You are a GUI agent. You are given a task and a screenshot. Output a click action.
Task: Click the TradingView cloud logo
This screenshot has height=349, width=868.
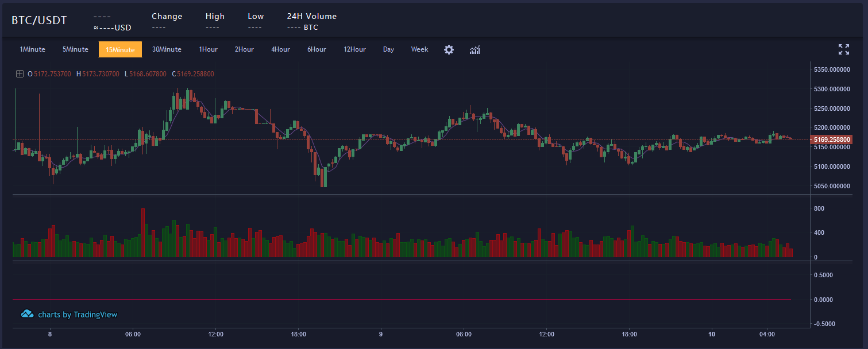pyautogui.click(x=27, y=314)
